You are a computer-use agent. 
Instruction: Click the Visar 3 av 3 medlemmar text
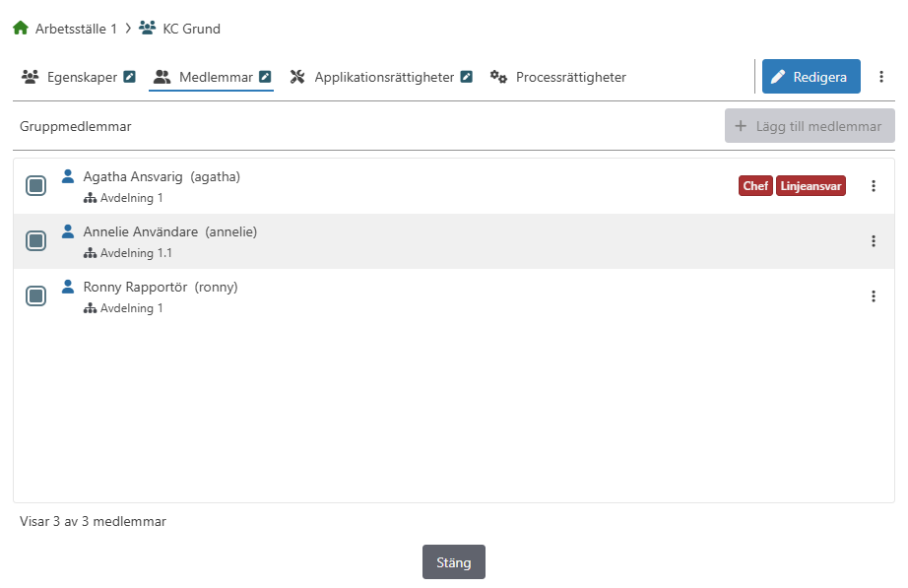click(x=93, y=521)
